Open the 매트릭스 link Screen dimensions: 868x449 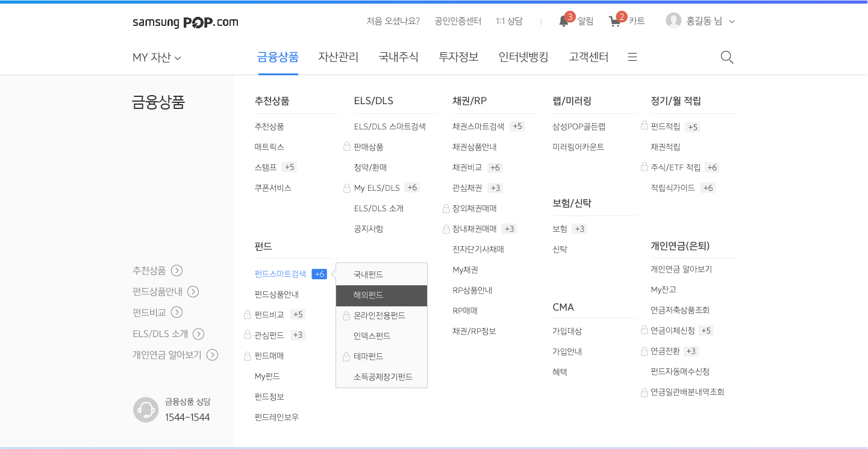pos(269,147)
